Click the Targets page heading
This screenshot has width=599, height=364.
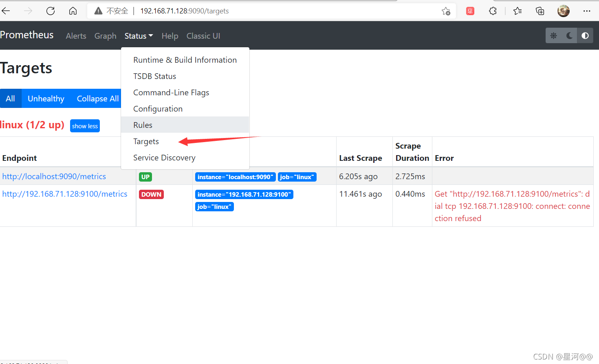click(26, 68)
